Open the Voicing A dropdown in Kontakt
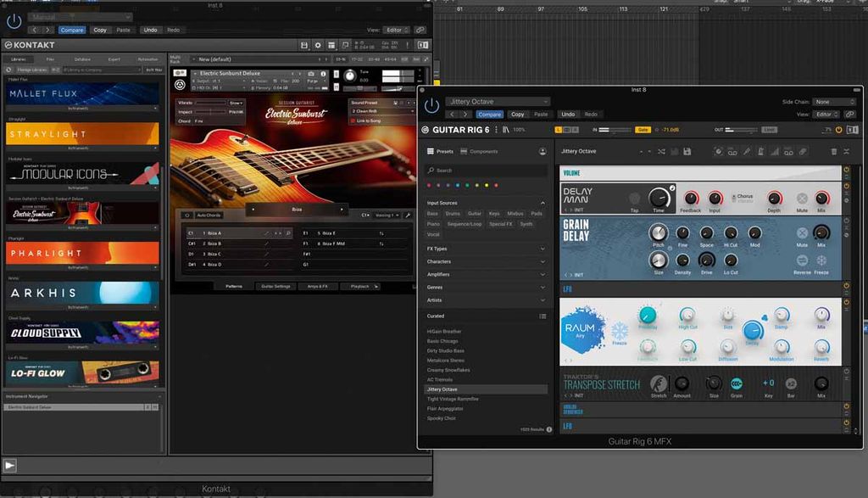 pyautogui.click(x=386, y=215)
